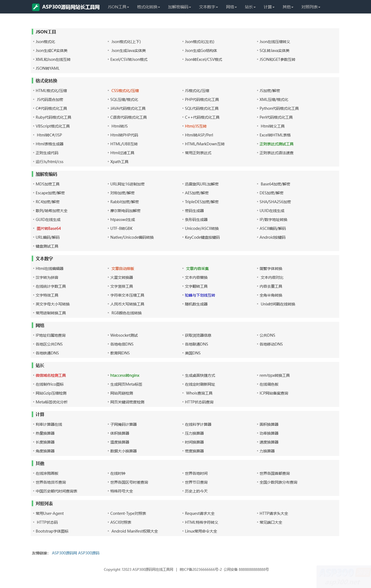This screenshot has width=371, height=588.
Task: Open the 站长 navigation dropdown
Action: (250, 7)
